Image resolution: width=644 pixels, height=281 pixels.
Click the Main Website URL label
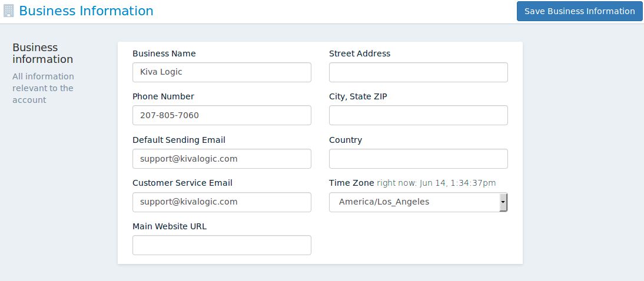(x=170, y=226)
